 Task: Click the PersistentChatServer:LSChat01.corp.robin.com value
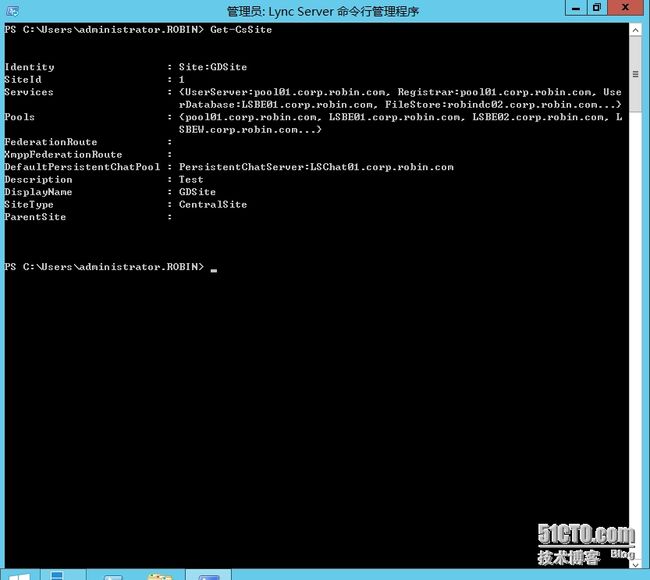point(316,167)
